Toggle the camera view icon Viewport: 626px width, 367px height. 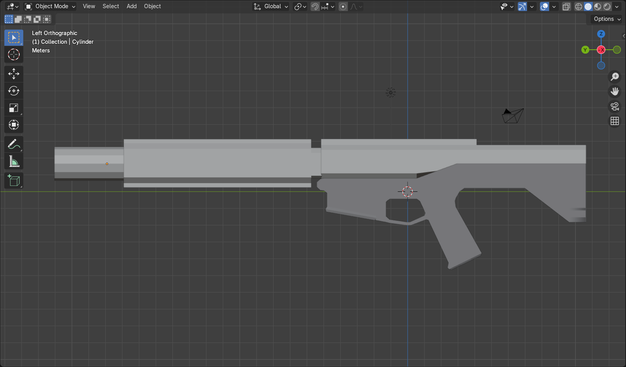pos(615,106)
